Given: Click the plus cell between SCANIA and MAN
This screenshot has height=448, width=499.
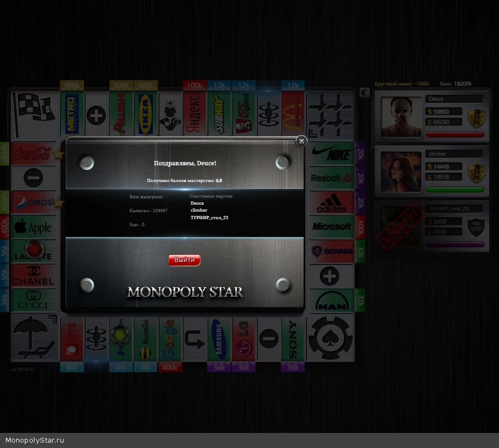Looking at the screenshot, I should pyautogui.click(x=331, y=276).
